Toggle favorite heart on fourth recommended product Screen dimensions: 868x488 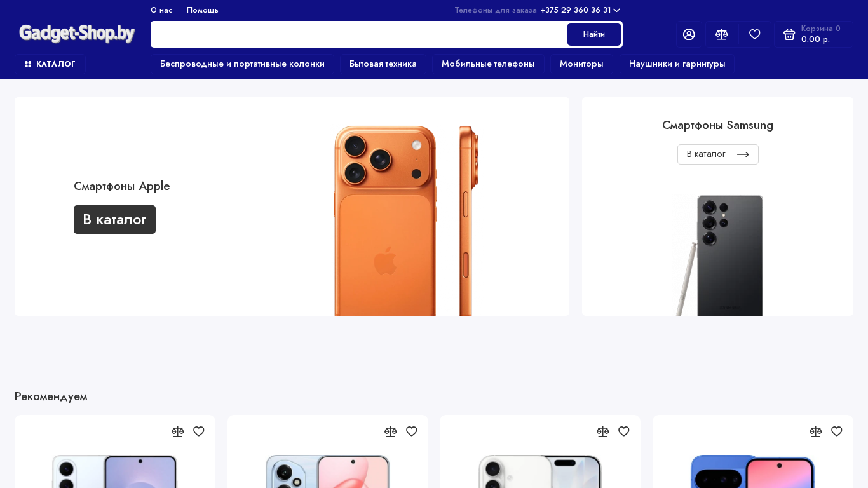click(x=837, y=431)
